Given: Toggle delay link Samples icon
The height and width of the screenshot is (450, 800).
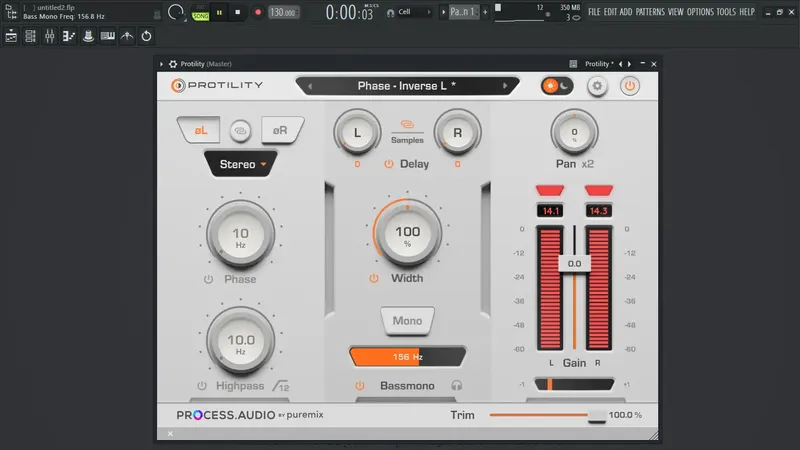Looking at the screenshot, I should pyautogui.click(x=407, y=124).
